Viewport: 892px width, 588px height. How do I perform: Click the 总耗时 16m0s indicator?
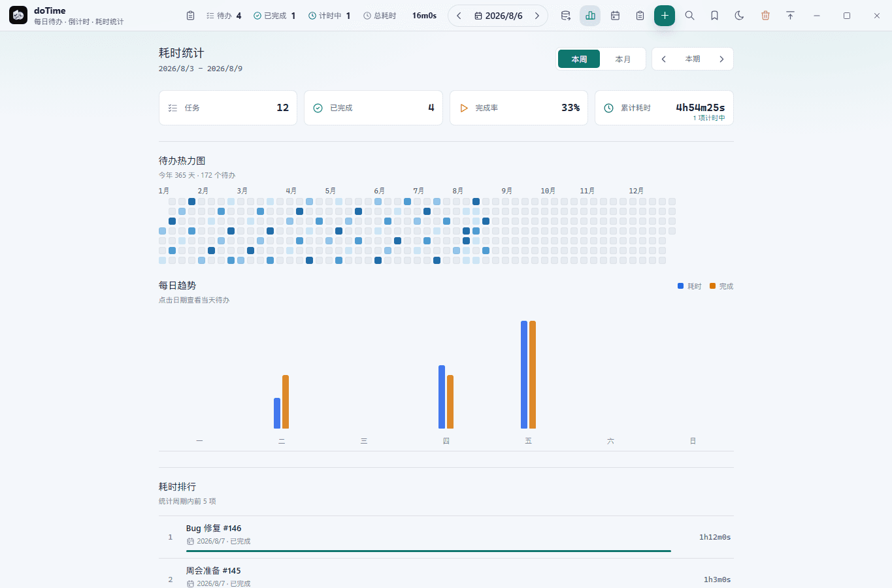coord(400,16)
